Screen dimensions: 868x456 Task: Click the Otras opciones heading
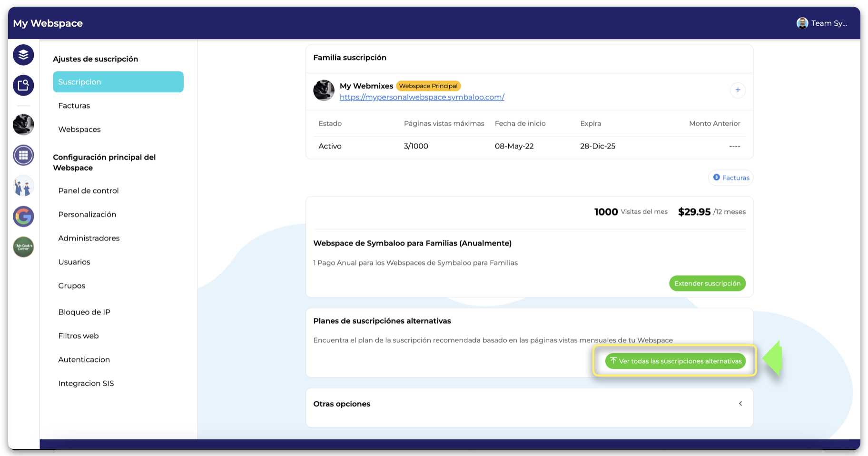[x=342, y=404]
